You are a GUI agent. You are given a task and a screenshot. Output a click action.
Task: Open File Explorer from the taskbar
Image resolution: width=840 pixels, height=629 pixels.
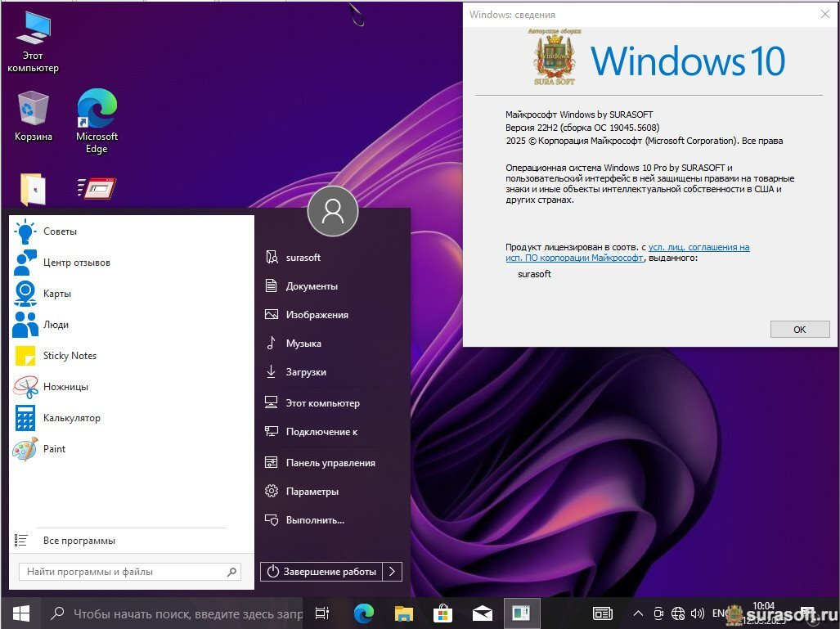pos(403,613)
